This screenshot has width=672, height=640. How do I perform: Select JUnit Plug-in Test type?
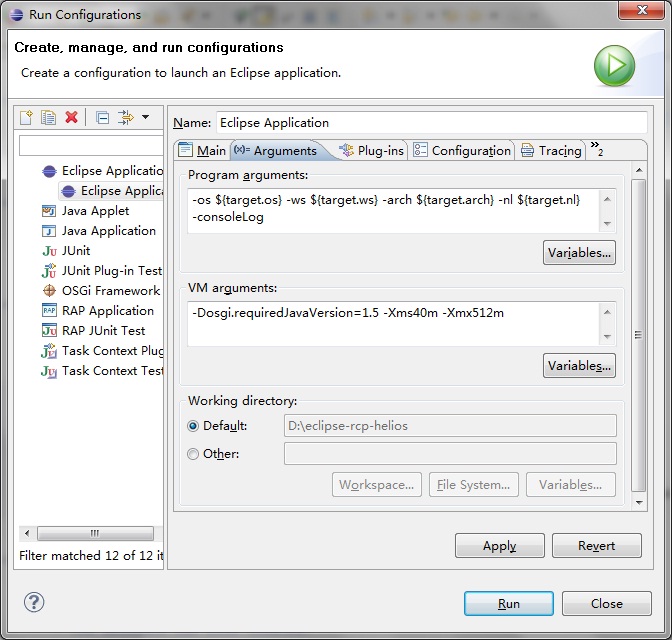102,271
